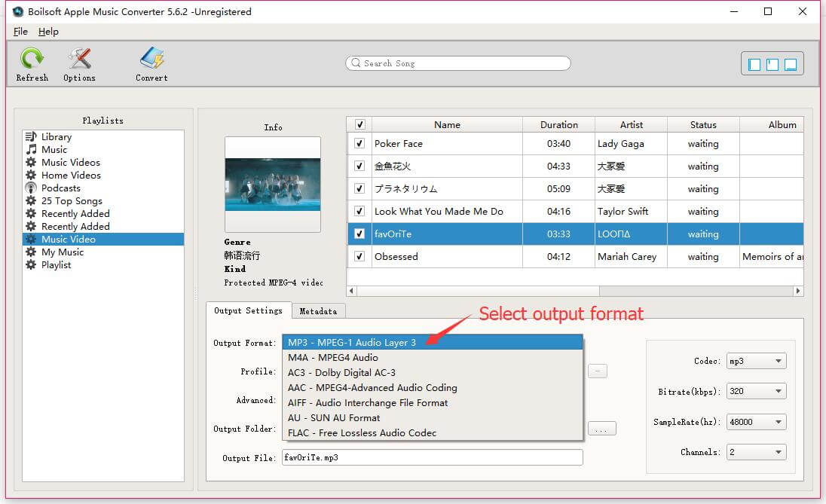The height and width of the screenshot is (504, 826).
Task: Sort by the Status column header
Action: (x=703, y=124)
